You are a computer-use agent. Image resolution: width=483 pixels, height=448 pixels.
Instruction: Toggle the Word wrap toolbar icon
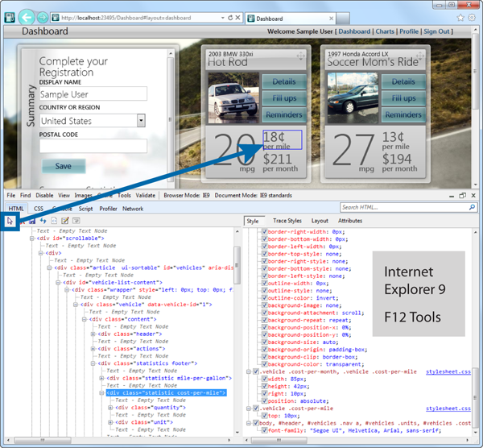pos(76,221)
